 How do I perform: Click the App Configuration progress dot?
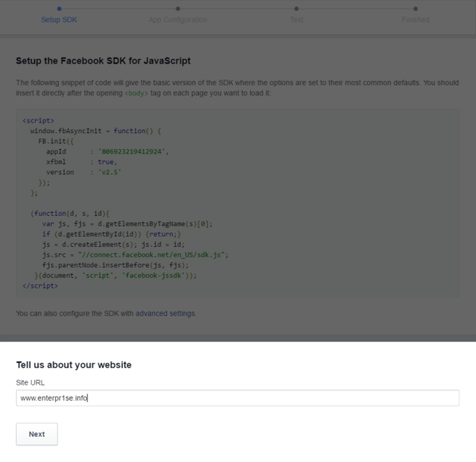coord(178,9)
